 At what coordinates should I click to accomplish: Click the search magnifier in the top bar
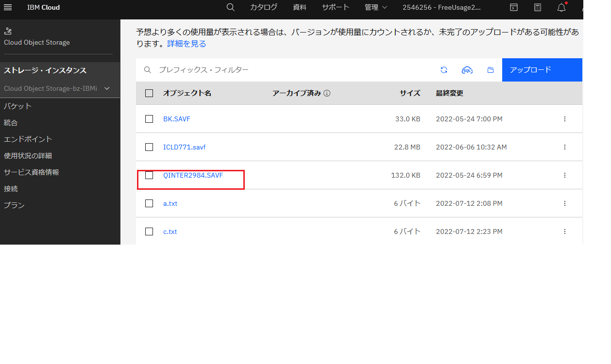coord(230,7)
